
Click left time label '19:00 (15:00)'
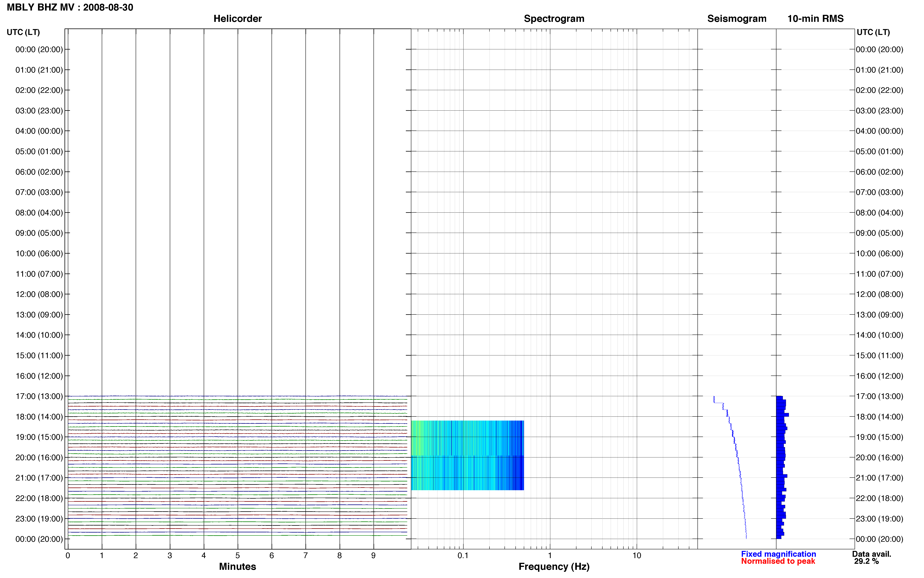[39, 437]
